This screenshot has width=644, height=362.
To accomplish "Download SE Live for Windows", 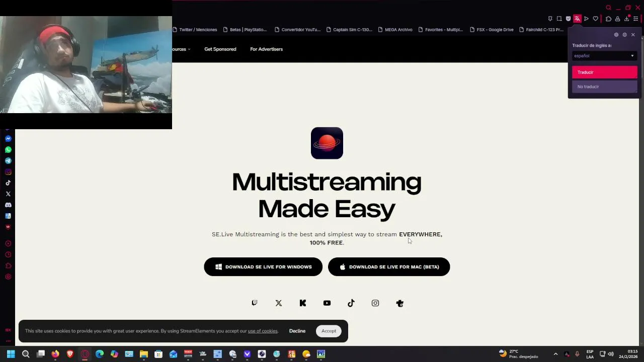I will (x=263, y=267).
